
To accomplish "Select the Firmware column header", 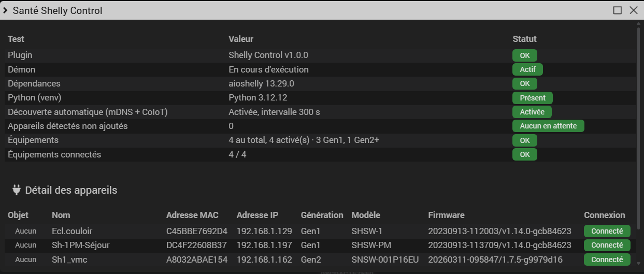I will (x=446, y=215).
